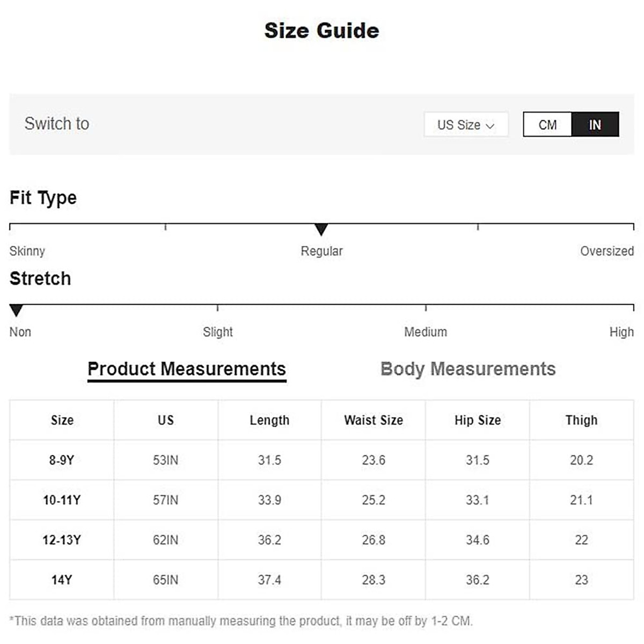Screen dimensions: 644x644
Task: Open the US Size dropdown
Action: [x=465, y=125]
